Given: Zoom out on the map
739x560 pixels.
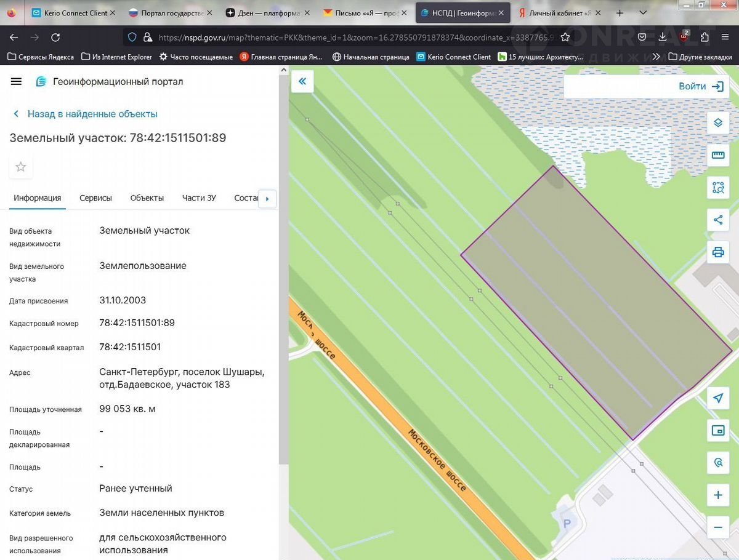Looking at the screenshot, I should [x=717, y=527].
